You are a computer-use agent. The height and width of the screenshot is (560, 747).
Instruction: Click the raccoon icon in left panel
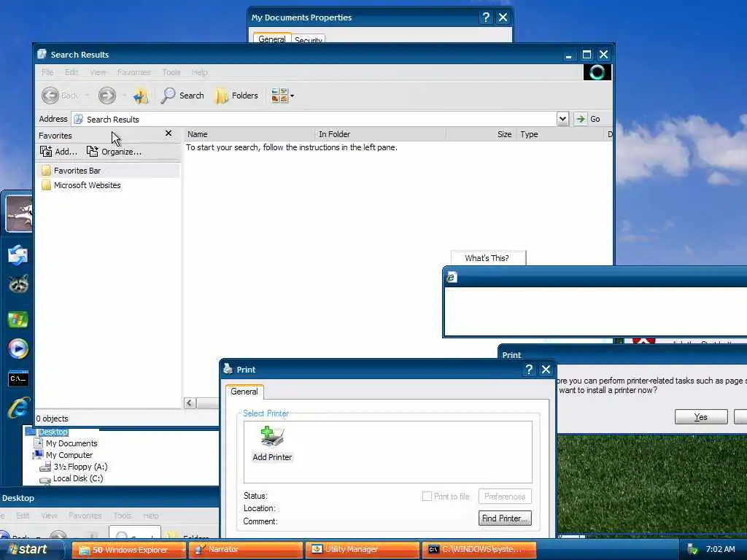pos(18,284)
